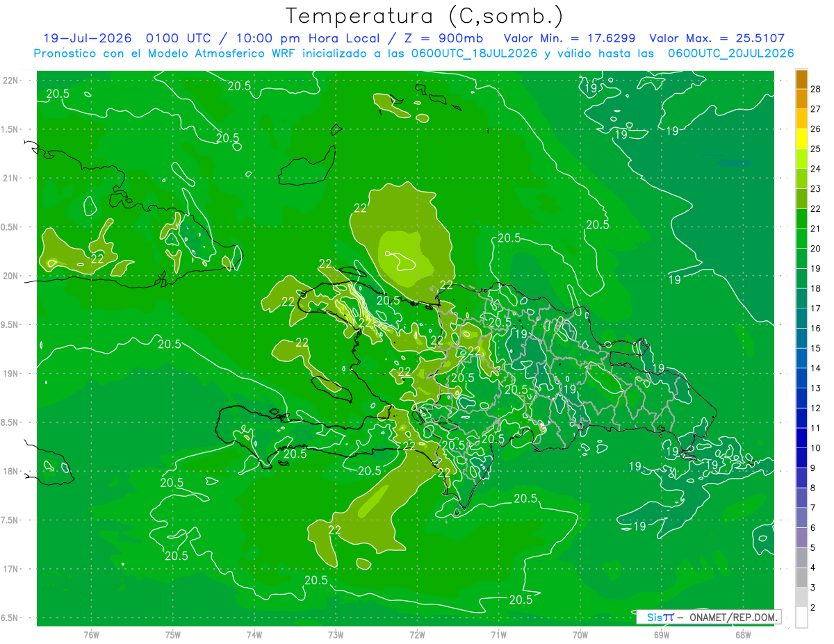Click the "Valor Max. = 25.5107" text

coord(717,38)
